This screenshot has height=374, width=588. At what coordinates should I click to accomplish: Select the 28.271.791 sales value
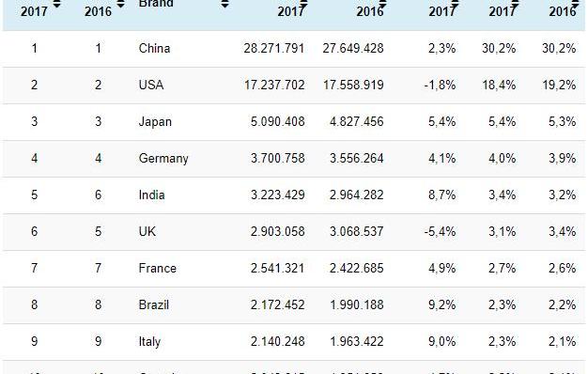(274, 48)
